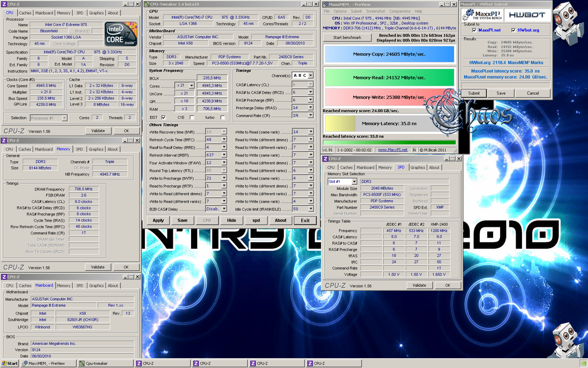
Task: Click the Memory-Copy 24605 MByte/sec result bar
Action: [x=389, y=54]
